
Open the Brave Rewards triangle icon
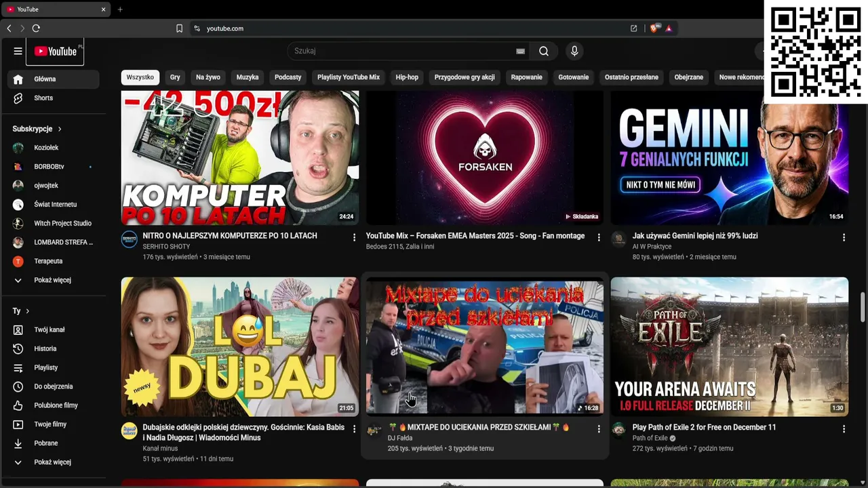click(669, 28)
